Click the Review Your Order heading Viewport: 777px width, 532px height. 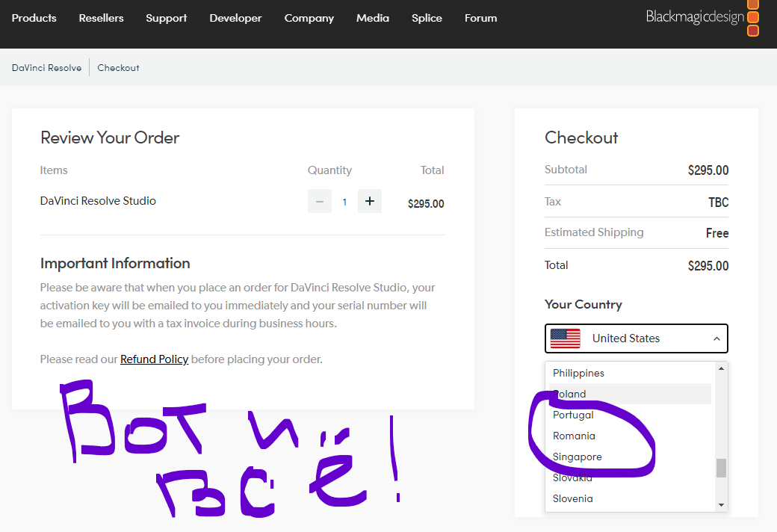click(110, 137)
